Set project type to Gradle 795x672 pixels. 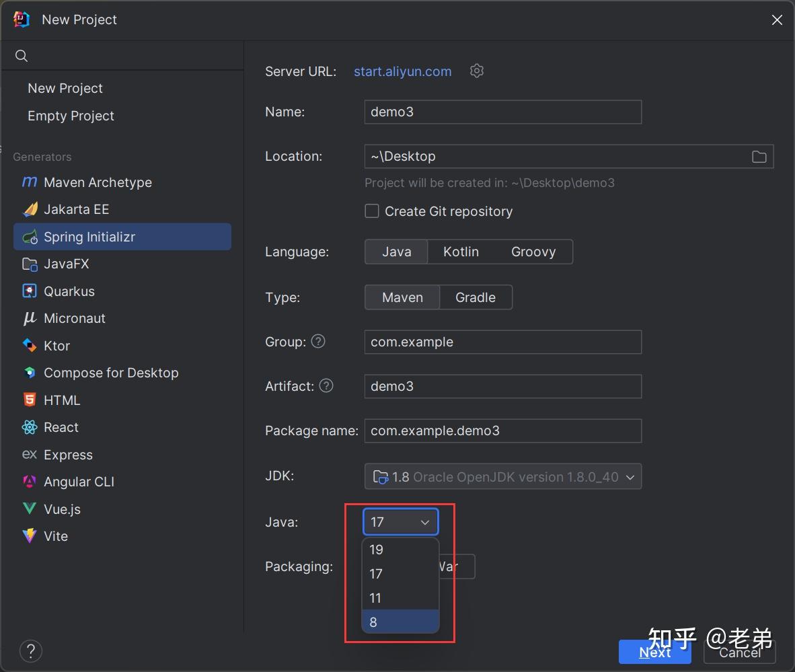475,297
